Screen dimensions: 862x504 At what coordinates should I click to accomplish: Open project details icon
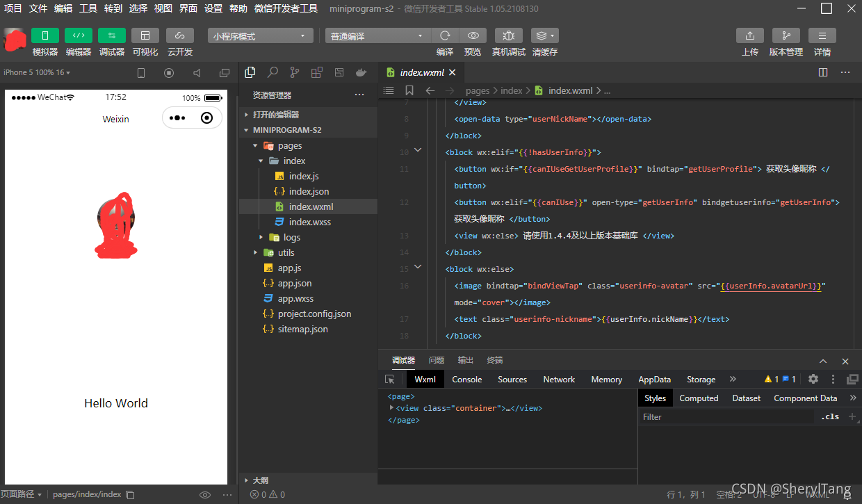822,35
